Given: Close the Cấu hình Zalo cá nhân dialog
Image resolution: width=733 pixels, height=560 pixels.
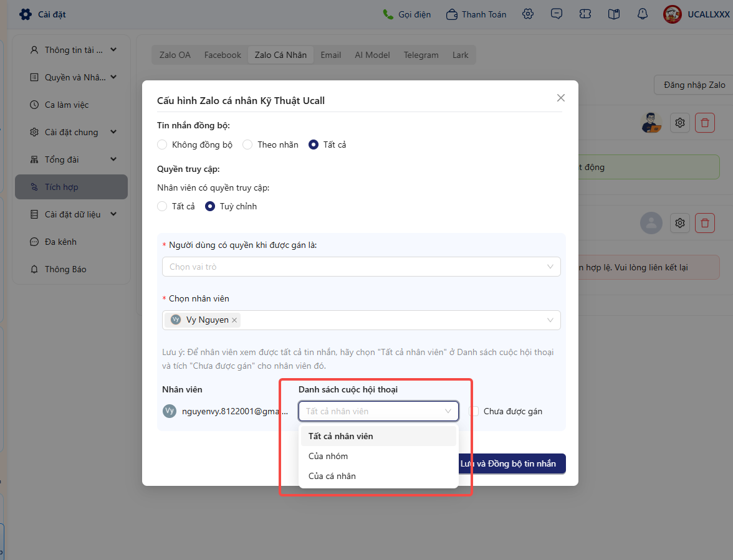Looking at the screenshot, I should pos(560,98).
